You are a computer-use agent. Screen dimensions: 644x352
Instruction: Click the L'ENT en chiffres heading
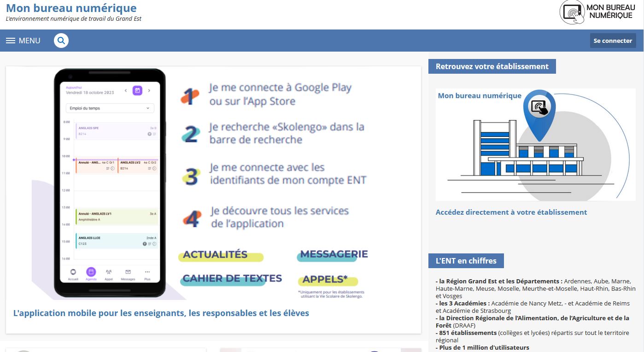(x=466, y=261)
